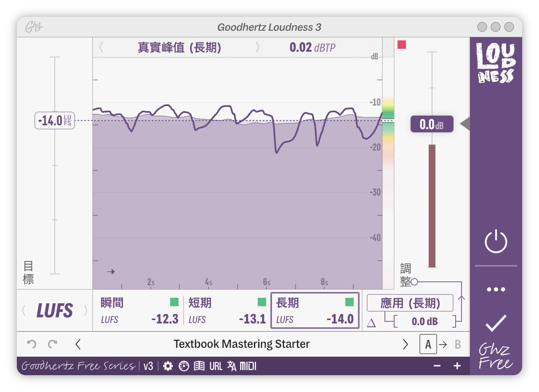Click the Loudness logo in sidebar
This screenshot has width=539, height=392.
pos(496,63)
